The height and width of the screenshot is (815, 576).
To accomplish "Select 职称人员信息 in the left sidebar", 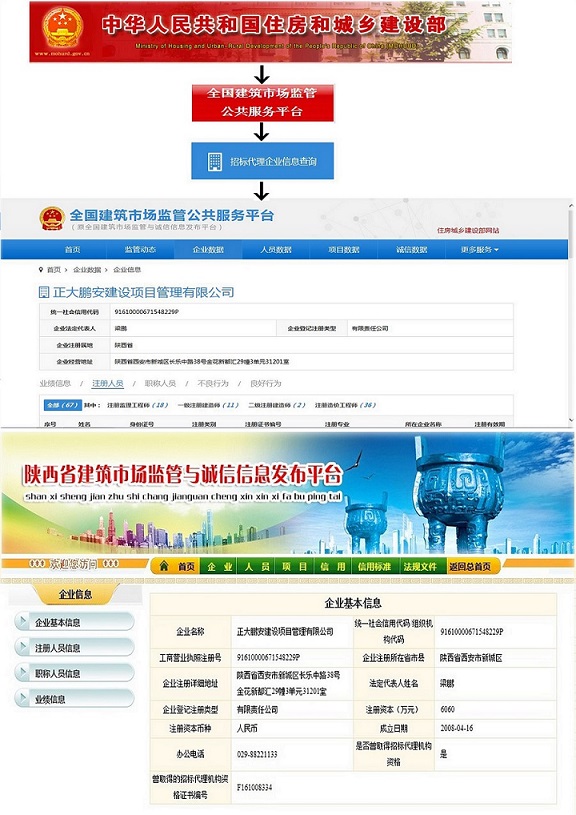I will pos(75,673).
